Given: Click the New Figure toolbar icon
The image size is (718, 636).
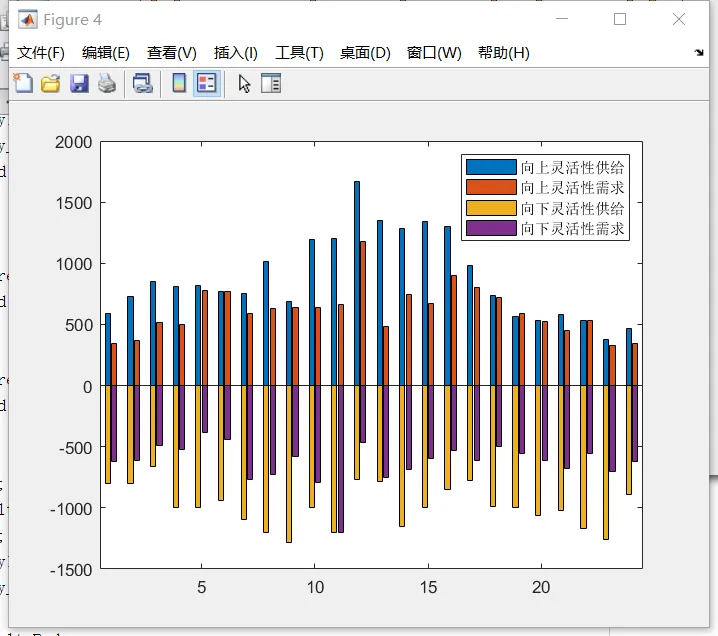Looking at the screenshot, I should [x=23, y=83].
